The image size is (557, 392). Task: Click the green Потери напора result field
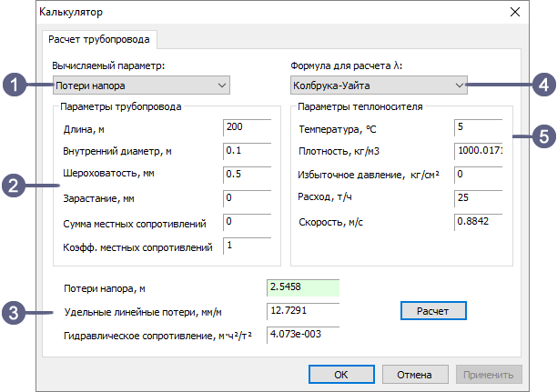pyautogui.click(x=302, y=287)
